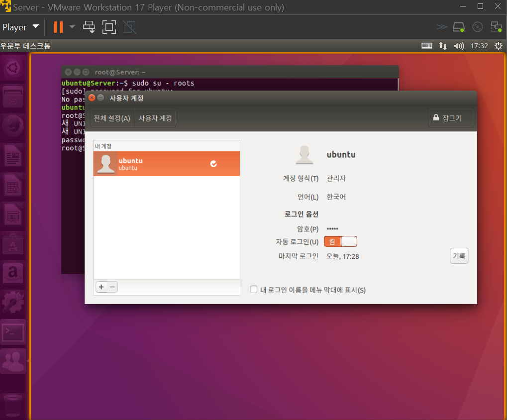
Task: Minimize the 사용자 계정 window
Action: tap(101, 98)
